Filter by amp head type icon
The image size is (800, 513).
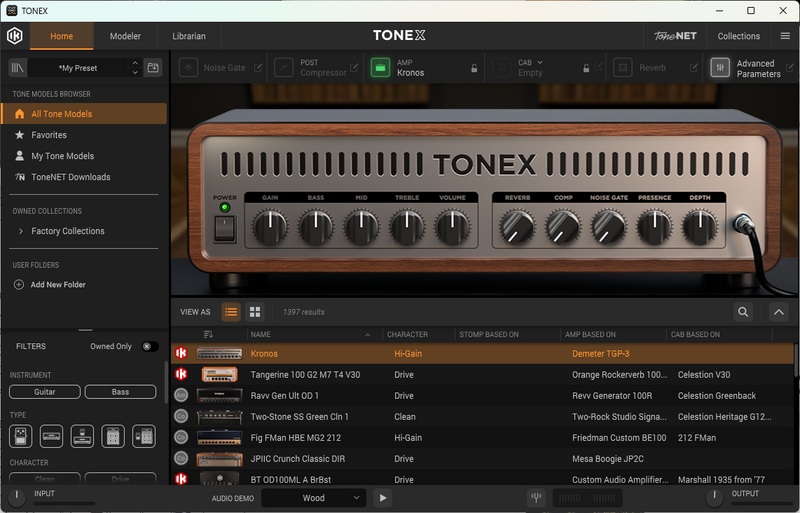52,436
